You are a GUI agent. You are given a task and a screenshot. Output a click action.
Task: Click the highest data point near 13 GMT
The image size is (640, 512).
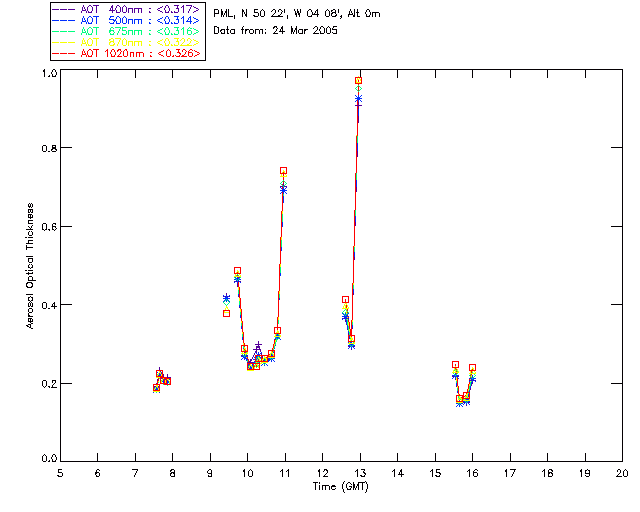pos(358,80)
